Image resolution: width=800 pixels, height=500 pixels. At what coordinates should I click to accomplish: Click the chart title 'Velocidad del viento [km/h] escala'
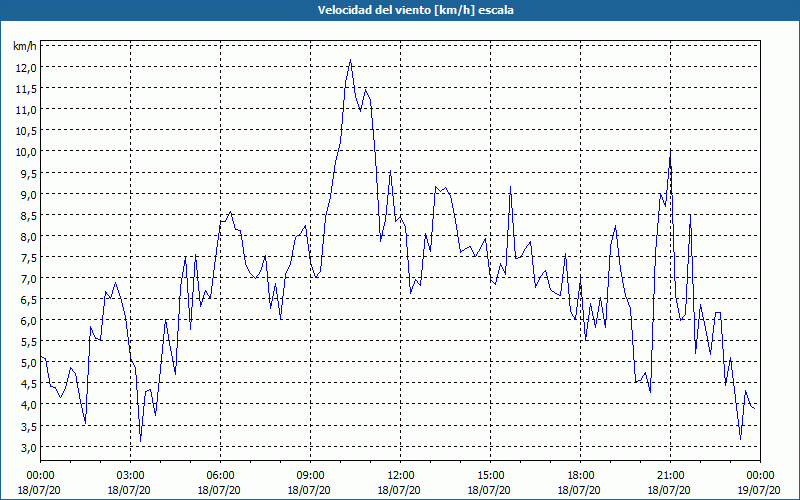[x=415, y=10]
